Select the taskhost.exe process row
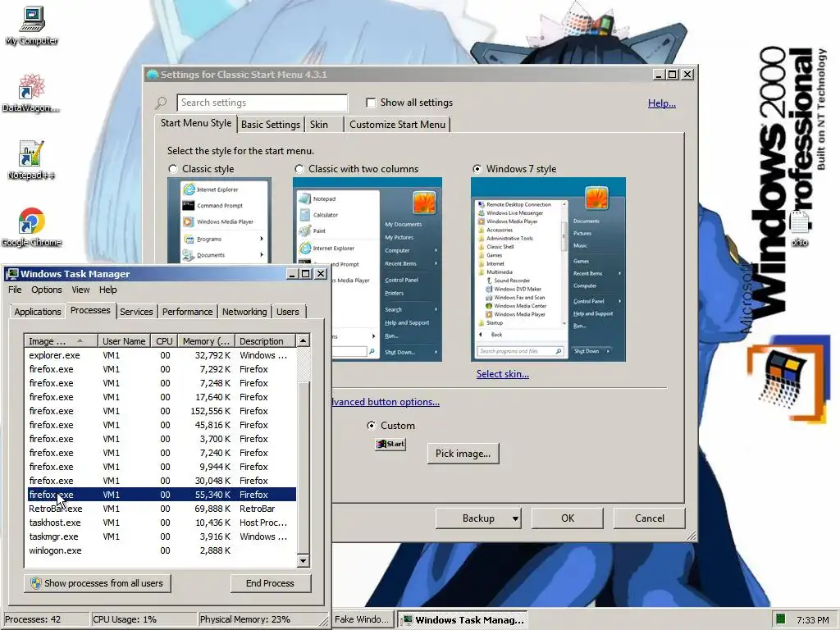The height and width of the screenshot is (630, 840). (162, 523)
